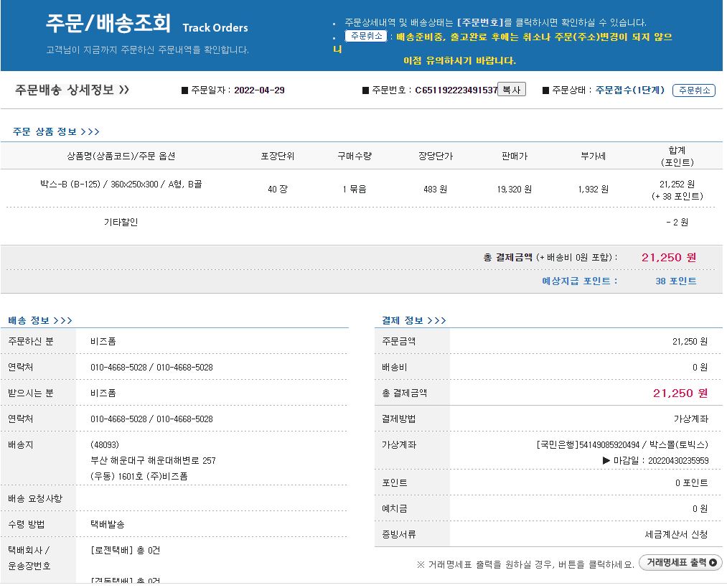The width and height of the screenshot is (727, 588).
Task: Click the 주문 상품 정보 >>> section header
Action: point(56,132)
